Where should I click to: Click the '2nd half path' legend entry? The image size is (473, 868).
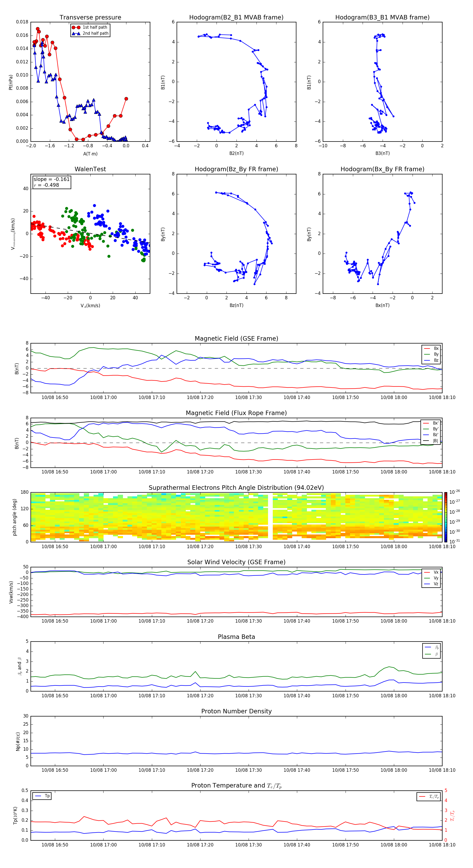(90, 33)
